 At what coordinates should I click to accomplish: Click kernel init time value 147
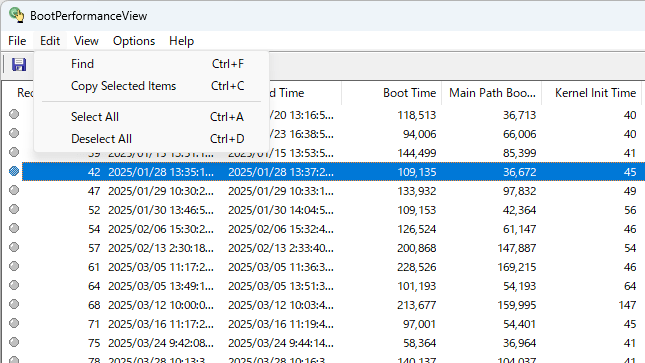(627, 305)
